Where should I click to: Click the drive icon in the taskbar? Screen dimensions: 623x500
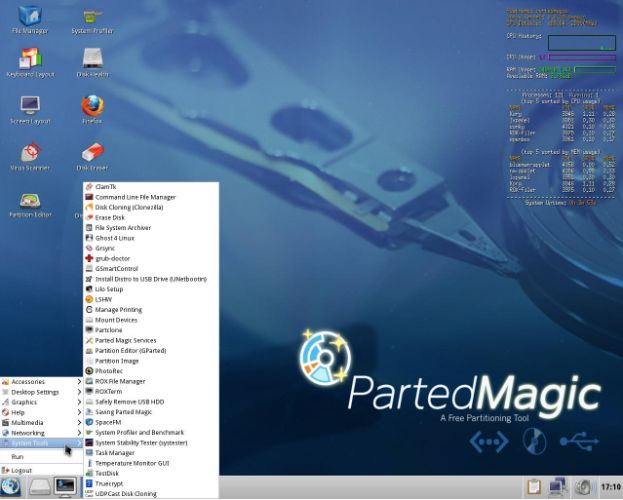click(40, 487)
